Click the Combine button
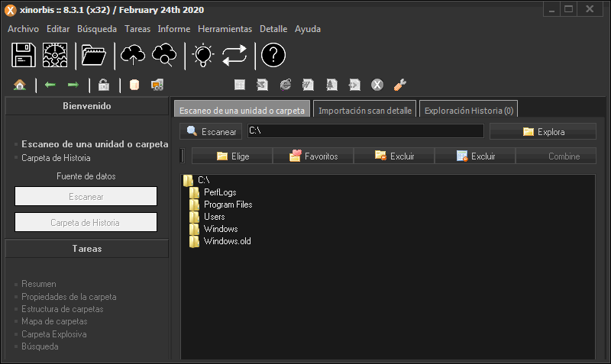The width and height of the screenshot is (611, 364). 556,156
